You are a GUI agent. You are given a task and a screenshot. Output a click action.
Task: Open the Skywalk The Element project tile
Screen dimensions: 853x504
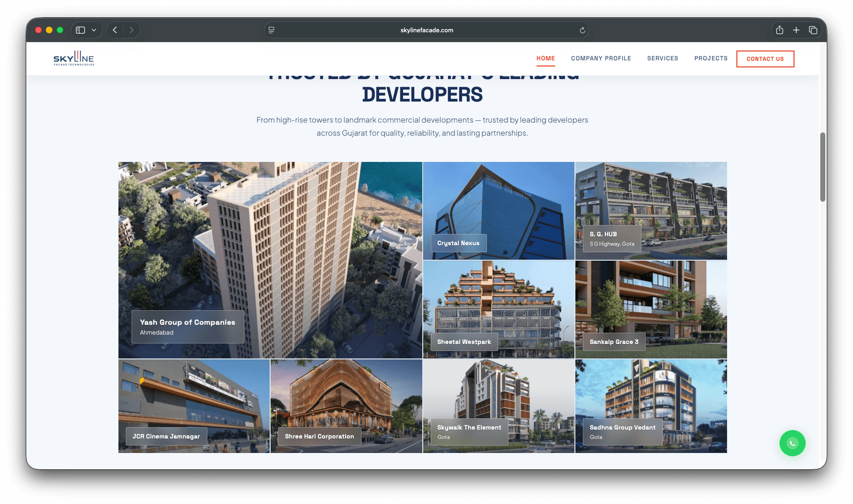coord(499,406)
